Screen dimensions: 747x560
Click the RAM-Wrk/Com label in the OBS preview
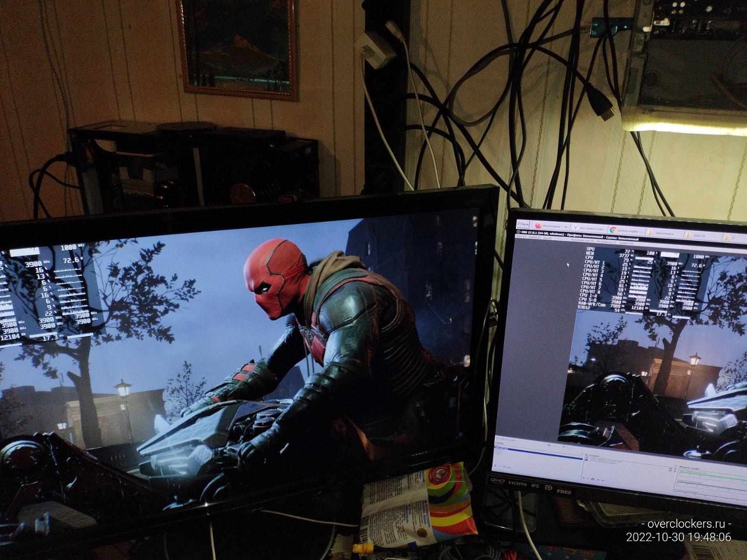coord(592,304)
